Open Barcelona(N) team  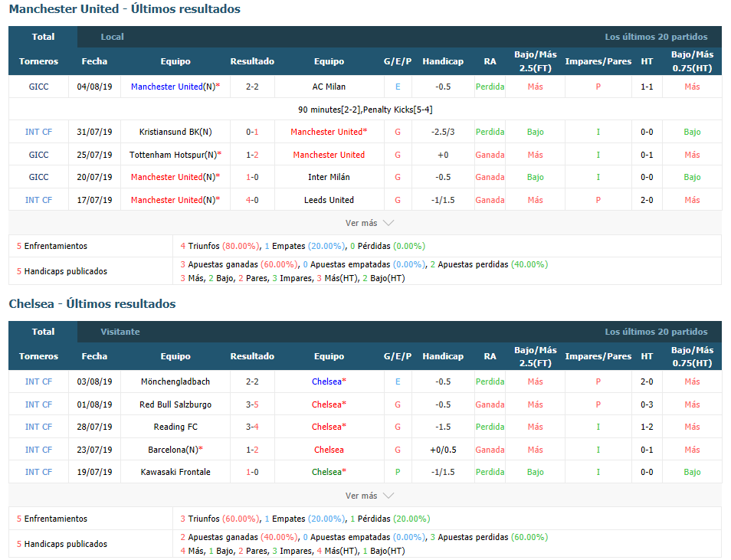tap(175, 450)
